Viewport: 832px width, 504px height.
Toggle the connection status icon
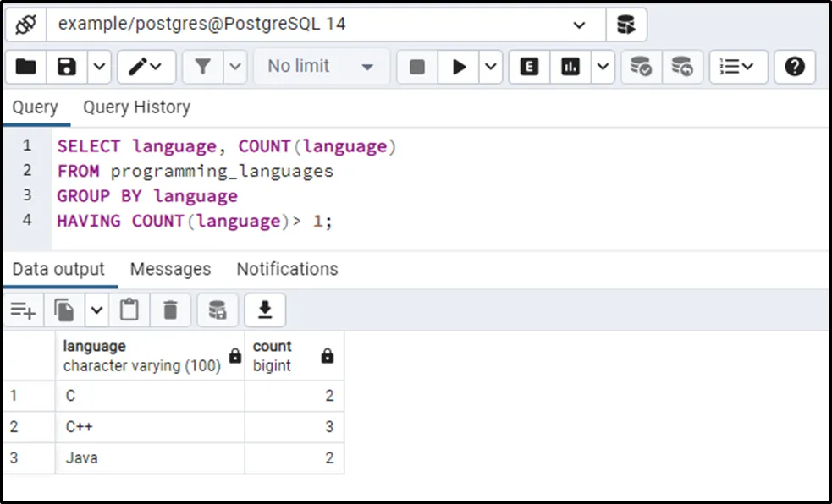(x=25, y=25)
